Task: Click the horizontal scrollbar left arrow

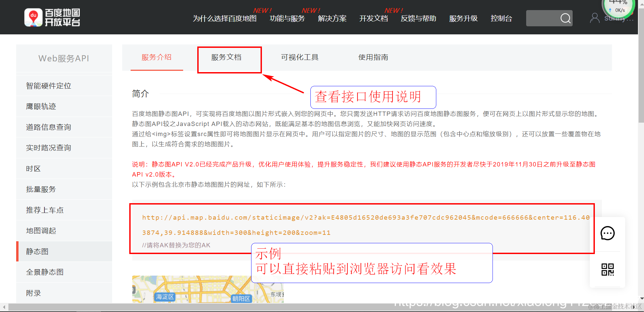Action: point(4,307)
